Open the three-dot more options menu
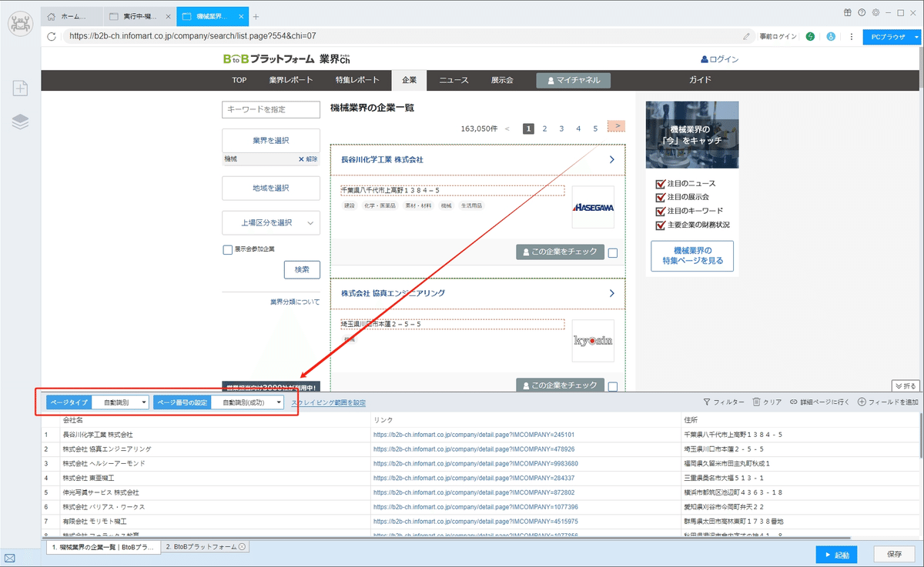924x567 pixels. (x=852, y=36)
